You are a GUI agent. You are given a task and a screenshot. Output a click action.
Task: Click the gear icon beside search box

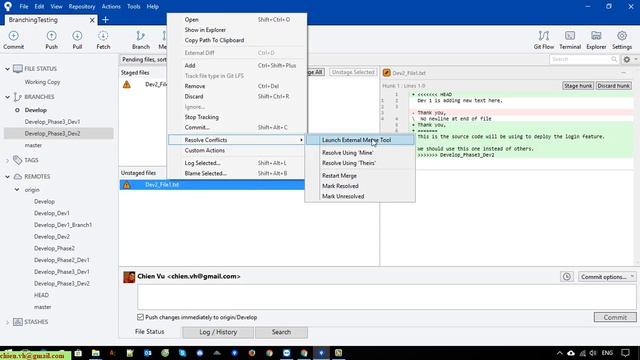[x=627, y=60]
